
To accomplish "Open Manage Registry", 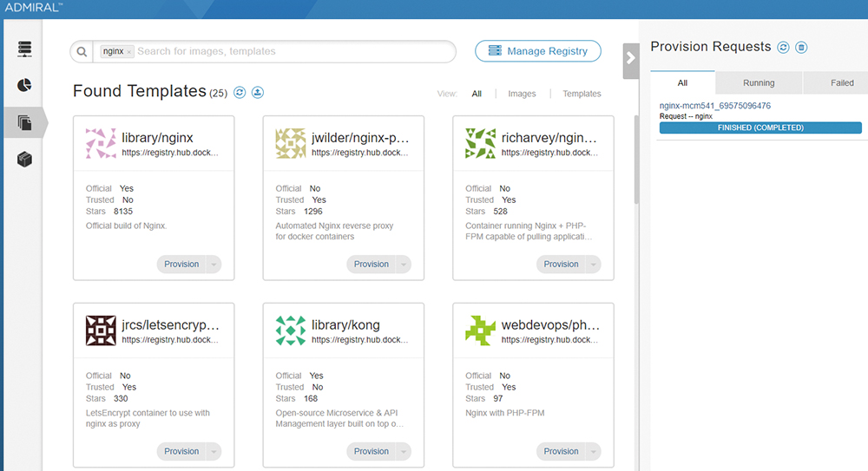I will pyautogui.click(x=538, y=51).
